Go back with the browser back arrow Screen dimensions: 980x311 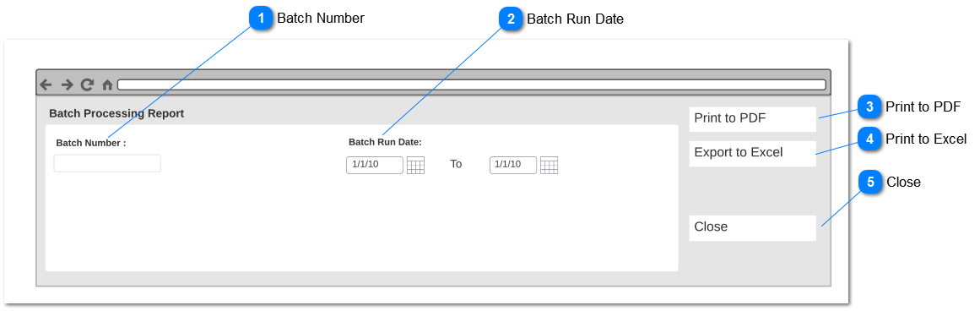click(46, 85)
